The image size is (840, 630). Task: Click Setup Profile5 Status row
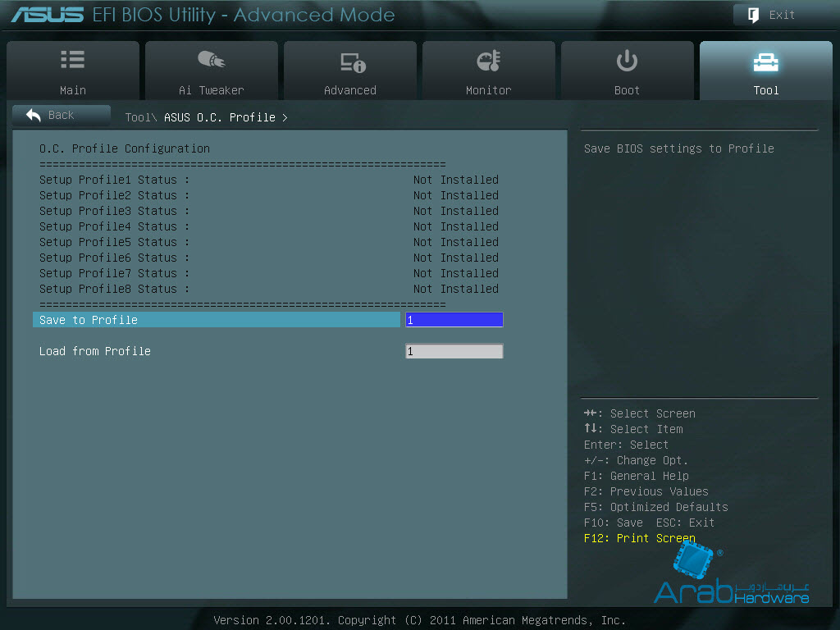coord(269,242)
